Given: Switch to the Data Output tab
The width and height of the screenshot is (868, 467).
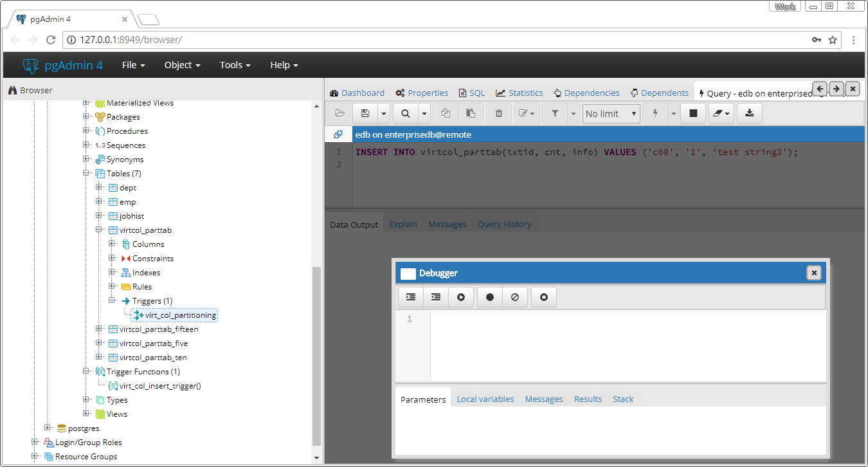Looking at the screenshot, I should click(354, 224).
